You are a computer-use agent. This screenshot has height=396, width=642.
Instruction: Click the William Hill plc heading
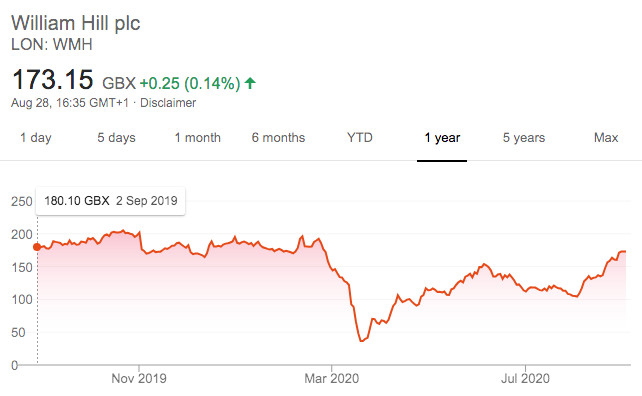tap(76, 23)
